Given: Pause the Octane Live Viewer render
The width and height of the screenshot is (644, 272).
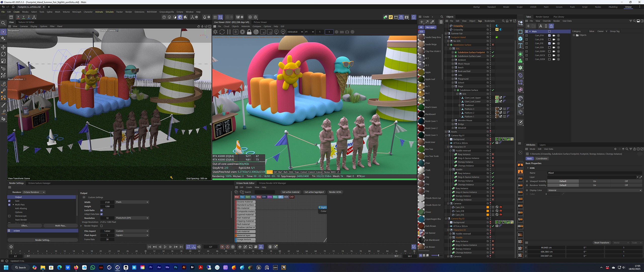Looking at the screenshot, I should click(229, 32).
